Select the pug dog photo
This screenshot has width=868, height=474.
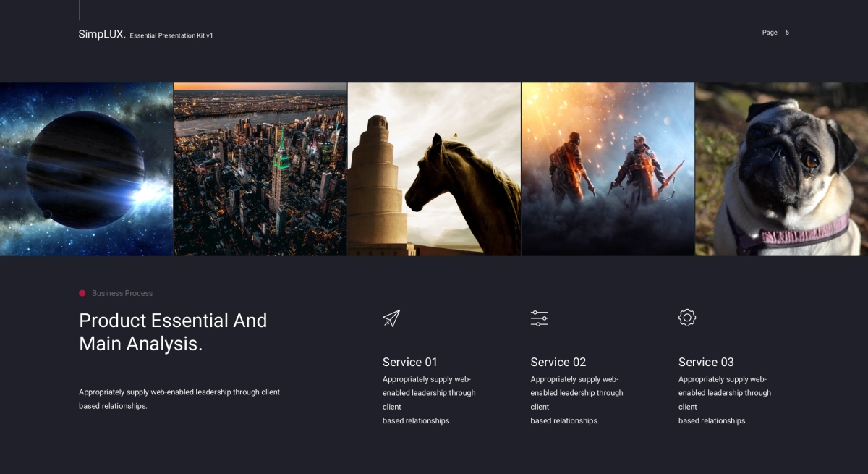point(781,169)
